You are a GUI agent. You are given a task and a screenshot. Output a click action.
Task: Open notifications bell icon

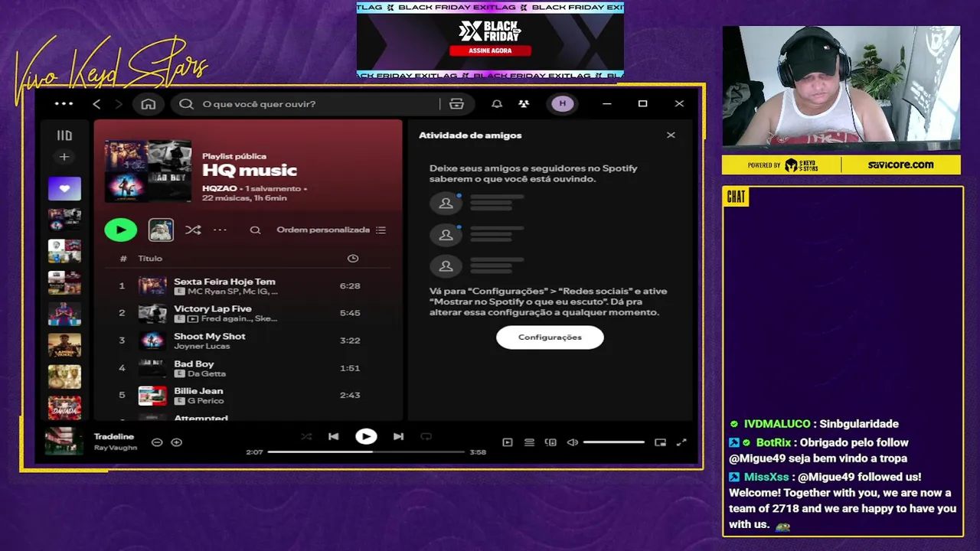(x=497, y=104)
